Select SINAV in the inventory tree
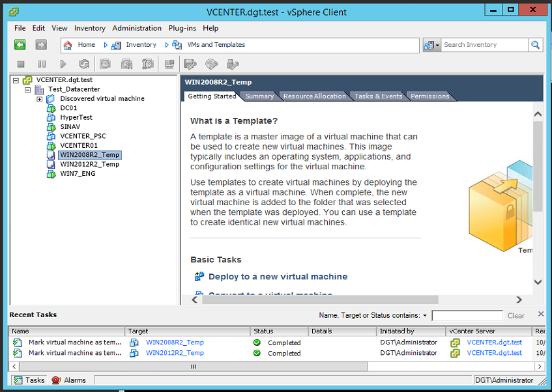This screenshot has height=392, width=552. pyautogui.click(x=70, y=127)
